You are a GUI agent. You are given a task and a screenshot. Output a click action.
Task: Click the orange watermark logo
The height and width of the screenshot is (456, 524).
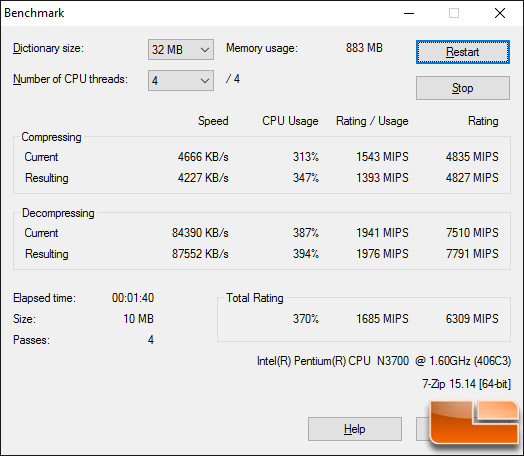(x=474, y=423)
